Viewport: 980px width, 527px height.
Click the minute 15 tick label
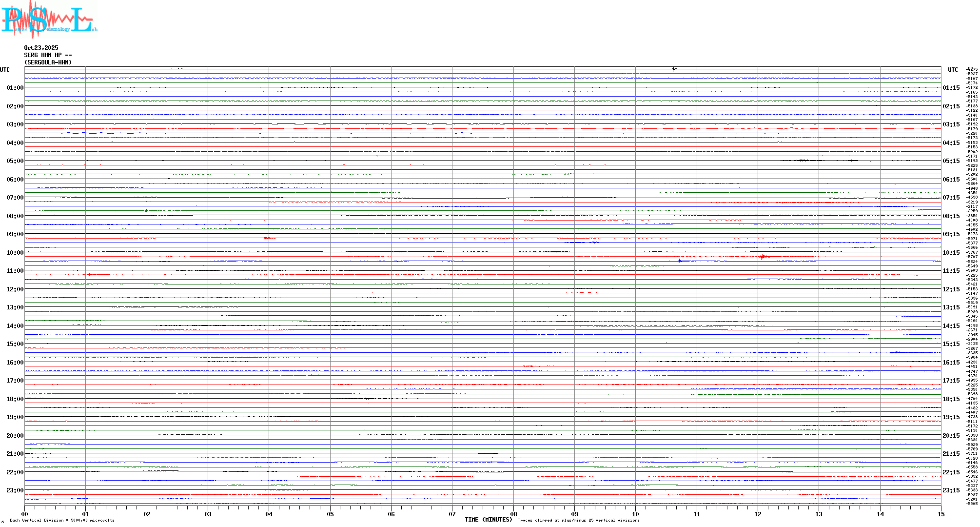click(x=941, y=514)
